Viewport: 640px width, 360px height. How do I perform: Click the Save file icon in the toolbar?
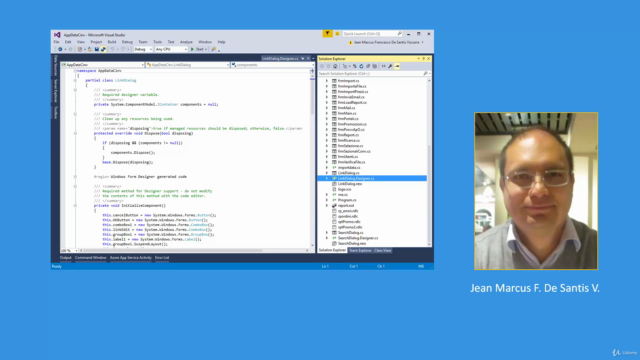point(97,49)
